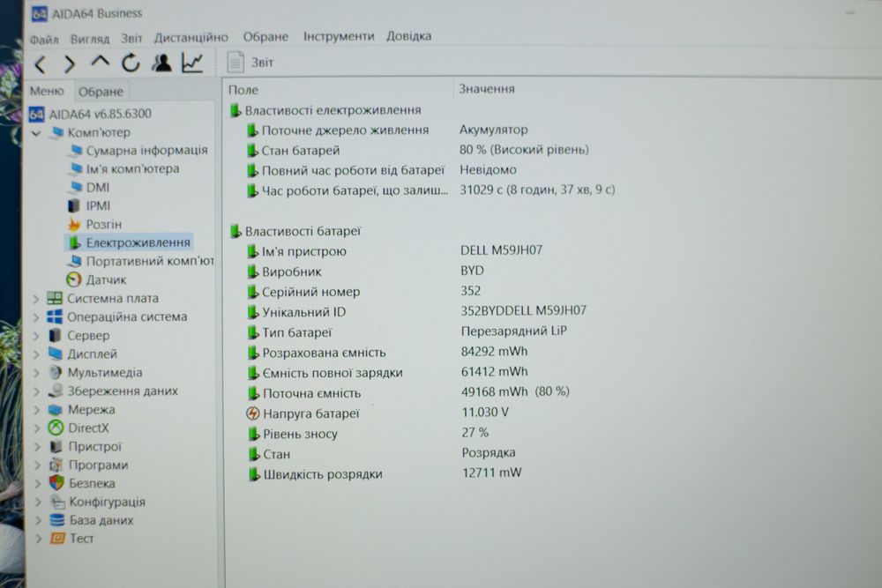Viewport: 882px width, 588px height.
Task: Open the user manage icon in toolbar
Action: pyautogui.click(x=162, y=63)
